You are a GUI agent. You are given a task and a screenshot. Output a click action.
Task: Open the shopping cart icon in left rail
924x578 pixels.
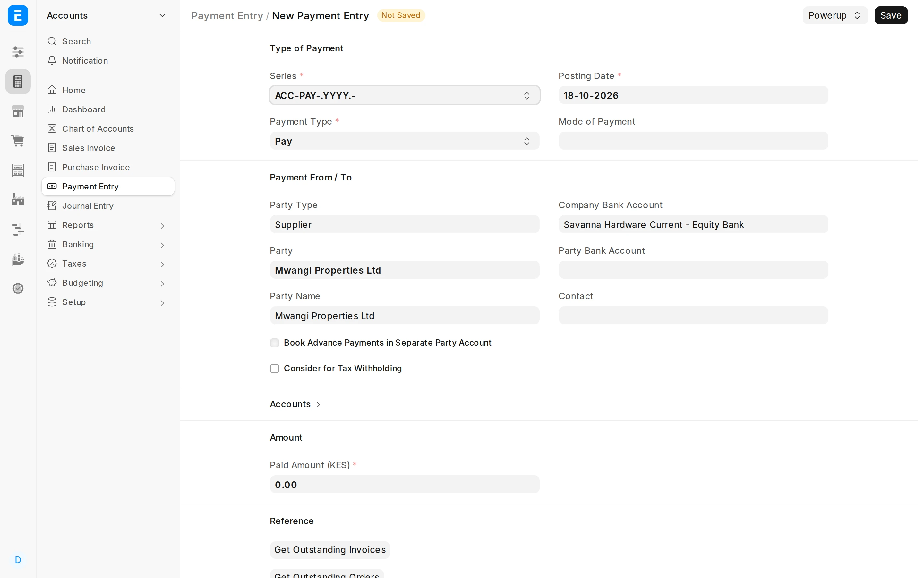(x=18, y=141)
